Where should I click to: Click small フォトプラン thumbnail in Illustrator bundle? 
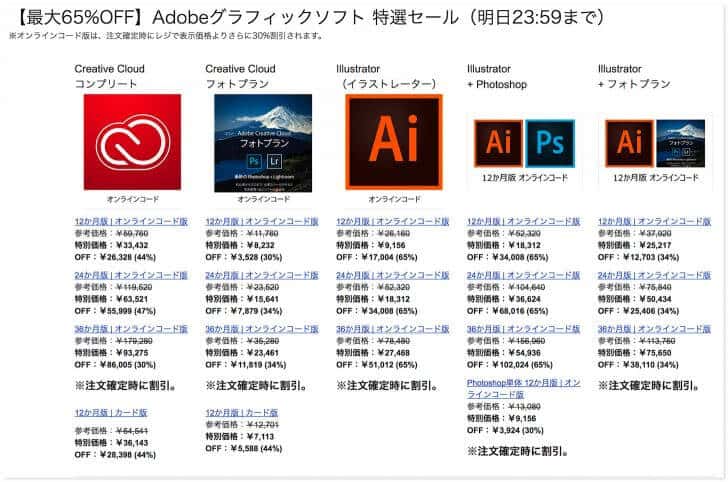click(680, 143)
